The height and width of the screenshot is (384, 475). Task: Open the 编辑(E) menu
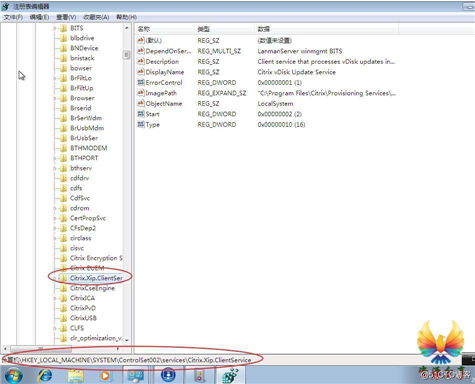point(39,17)
